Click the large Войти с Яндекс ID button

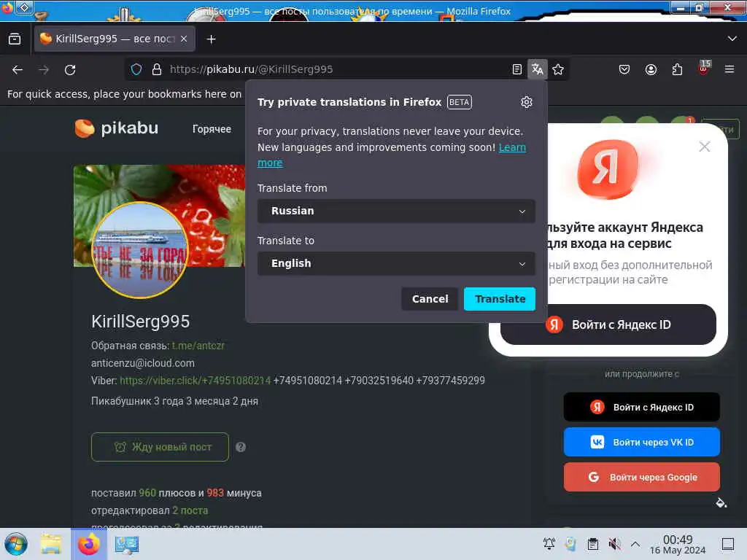point(608,324)
